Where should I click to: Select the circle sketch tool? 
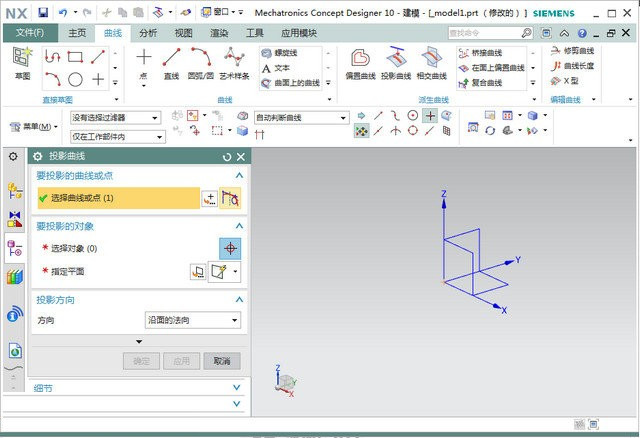tap(75, 79)
